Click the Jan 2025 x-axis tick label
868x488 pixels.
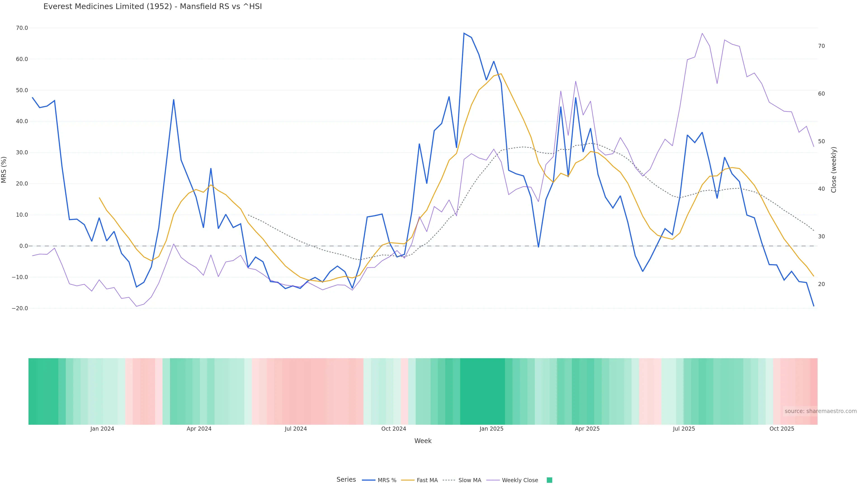[x=491, y=429]
